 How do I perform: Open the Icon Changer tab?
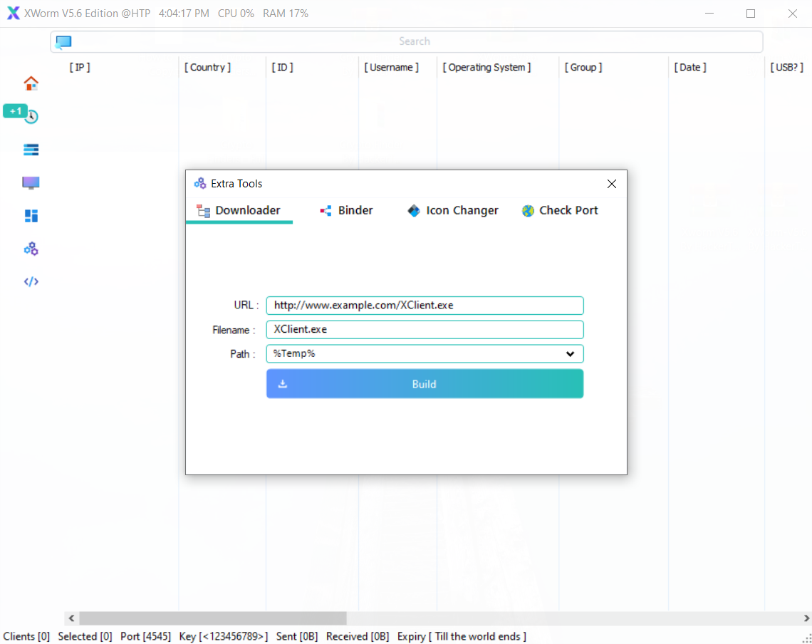453,211
